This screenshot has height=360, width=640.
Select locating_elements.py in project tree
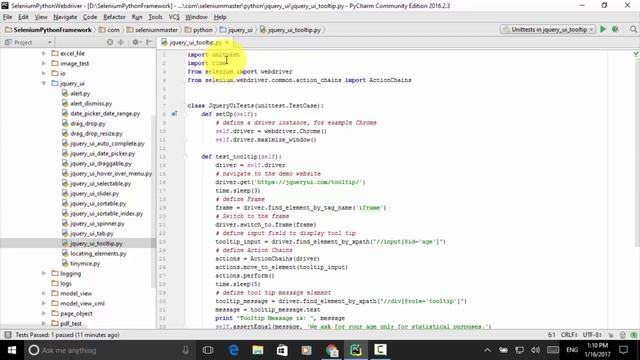(98, 253)
